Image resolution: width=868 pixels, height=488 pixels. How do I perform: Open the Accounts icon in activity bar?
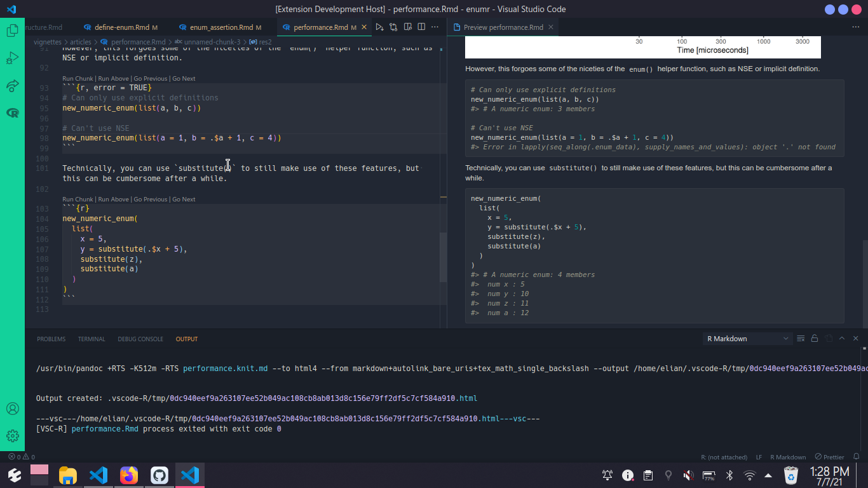pos(12,409)
